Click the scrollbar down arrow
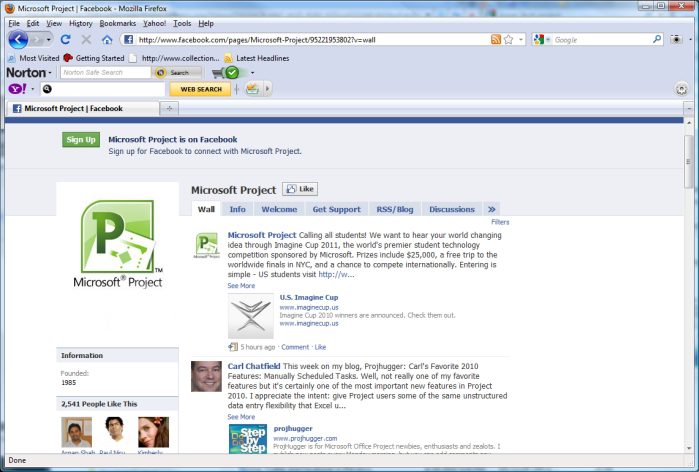This screenshot has height=472, width=699. pos(689,448)
